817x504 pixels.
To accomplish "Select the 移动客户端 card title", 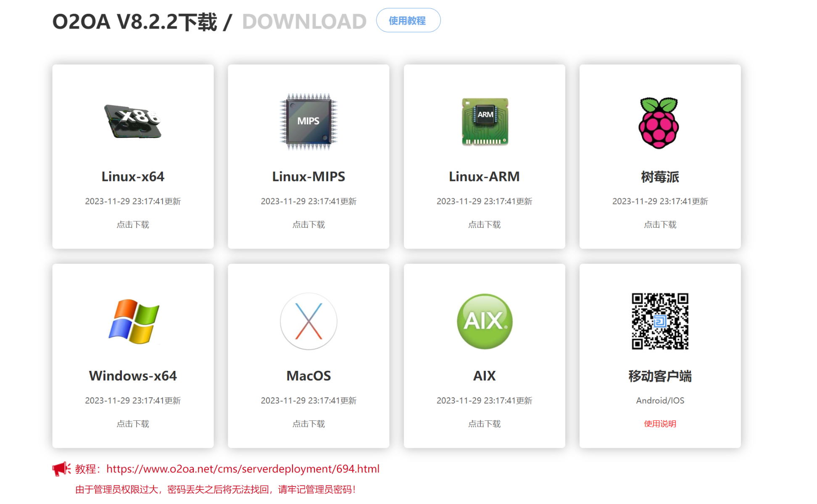I will coord(660,376).
